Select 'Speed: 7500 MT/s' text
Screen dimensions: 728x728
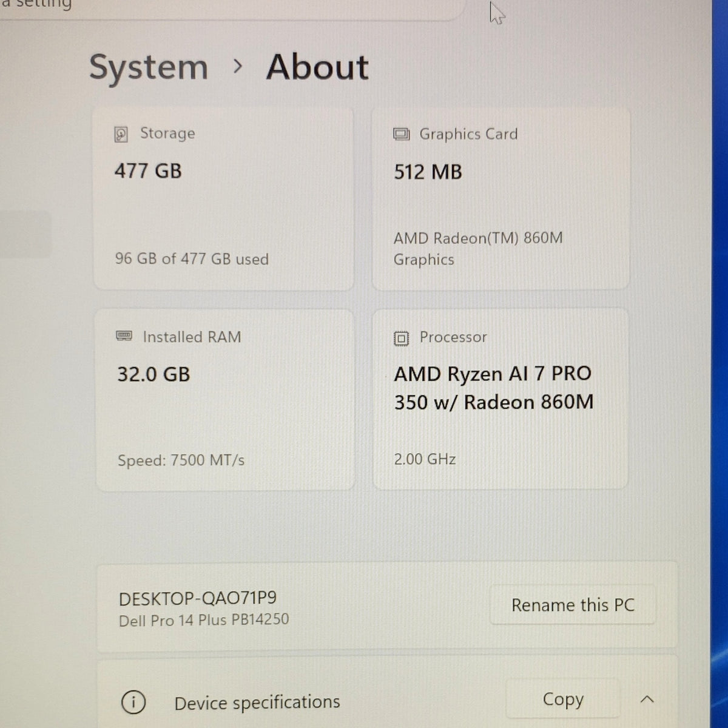(x=181, y=460)
